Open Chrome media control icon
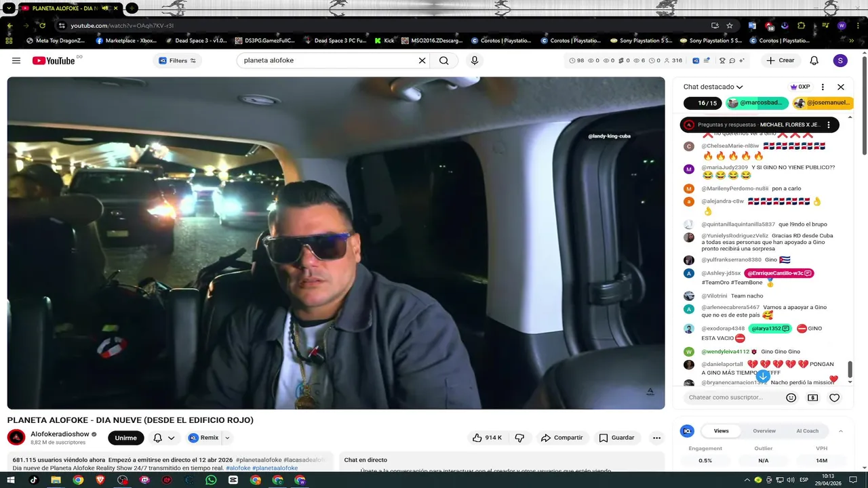This screenshot has height=488, width=868. tap(826, 26)
